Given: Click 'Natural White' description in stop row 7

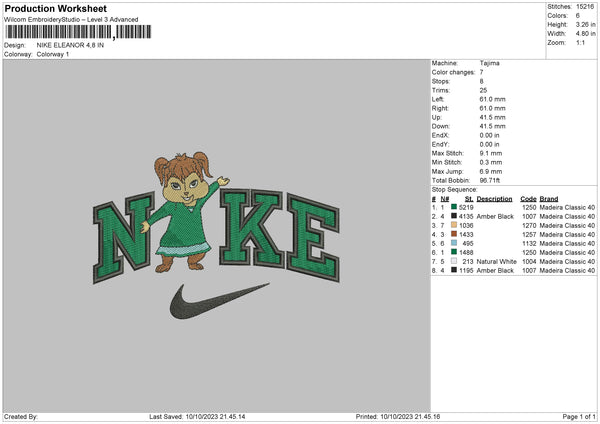Looking at the screenshot, I should coord(497,261).
